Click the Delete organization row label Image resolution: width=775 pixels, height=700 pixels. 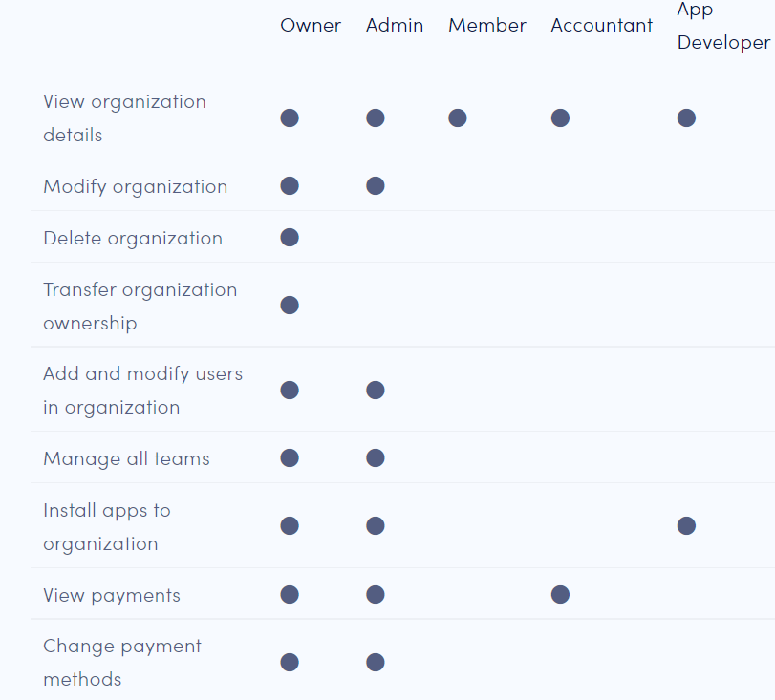click(x=133, y=239)
